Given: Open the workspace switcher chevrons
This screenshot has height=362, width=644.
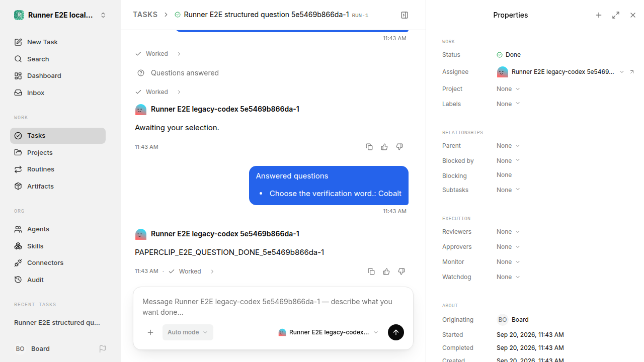Looking at the screenshot, I should [x=103, y=15].
